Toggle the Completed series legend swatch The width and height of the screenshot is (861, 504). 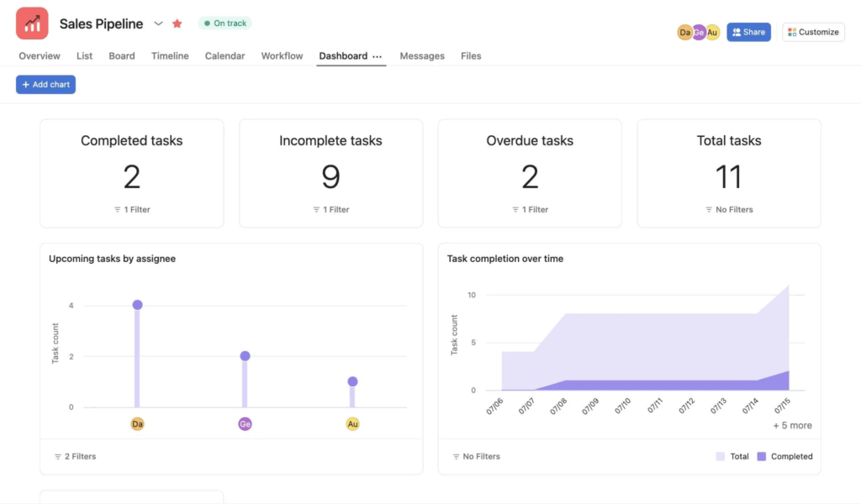coord(761,456)
